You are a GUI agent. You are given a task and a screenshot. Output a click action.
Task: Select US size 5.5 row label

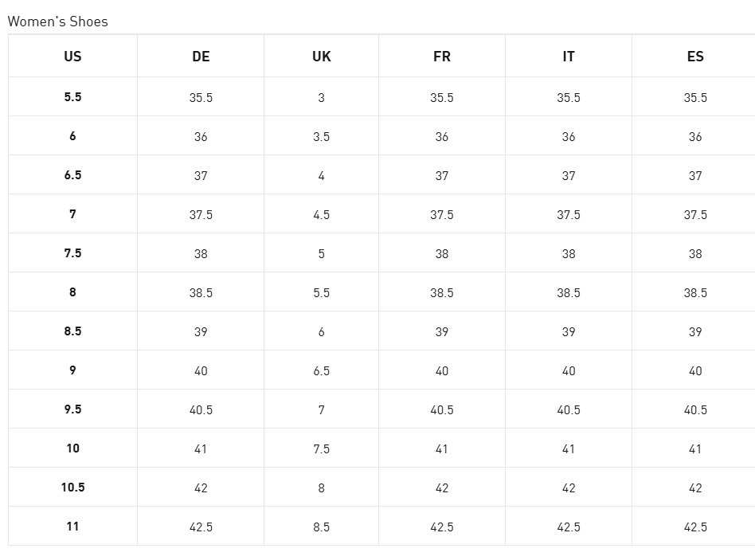[x=72, y=97]
